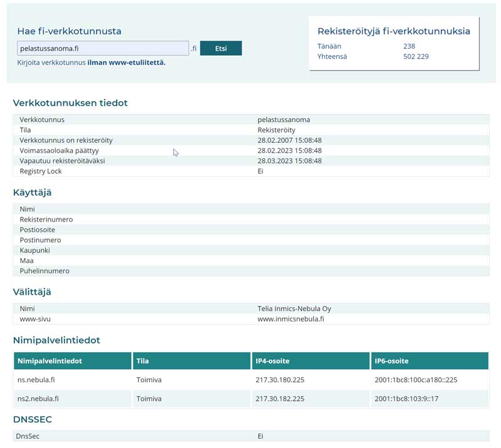The width and height of the screenshot is (501, 448).
Task: Click the Telia Inmics-Nebula Oy registrar name
Action: 294,308
